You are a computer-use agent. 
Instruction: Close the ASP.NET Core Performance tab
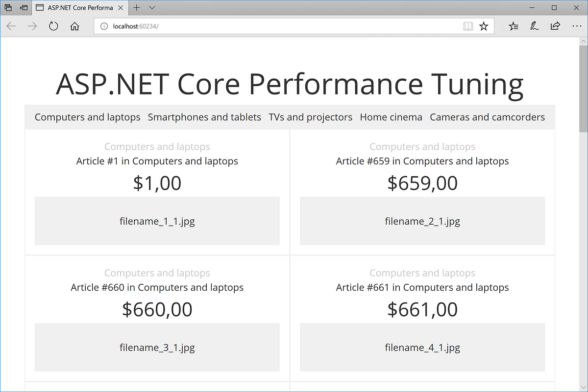tap(121, 8)
